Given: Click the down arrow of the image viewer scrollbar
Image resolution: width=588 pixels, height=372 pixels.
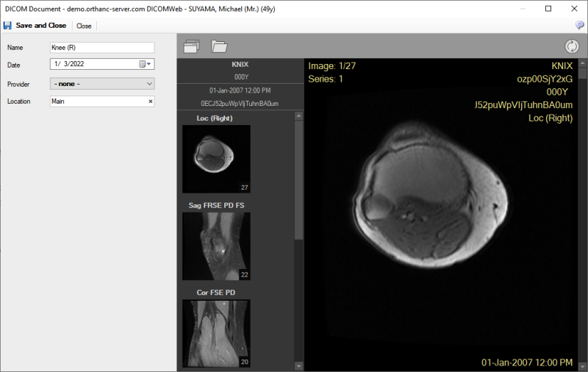Looking at the screenshot, I should (x=583, y=365).
